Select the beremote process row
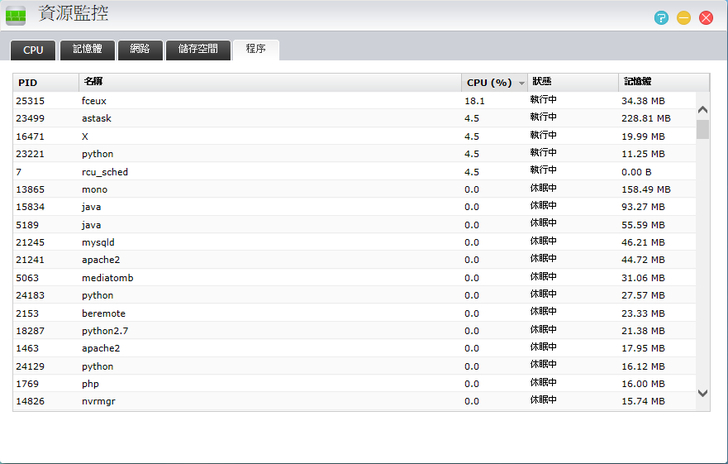The height and width of the screenshot is (464, 728). (354, 314)
